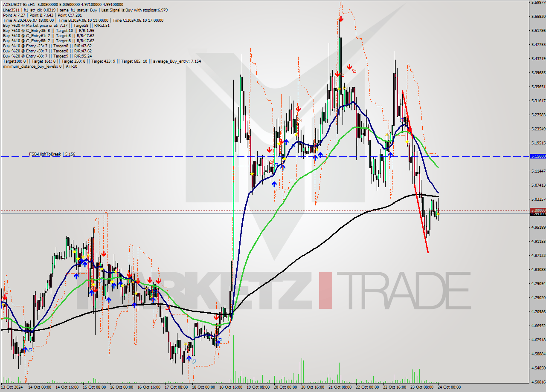Click the 4.9115 price axis label
546x392 pixels.
pos(538,242)
